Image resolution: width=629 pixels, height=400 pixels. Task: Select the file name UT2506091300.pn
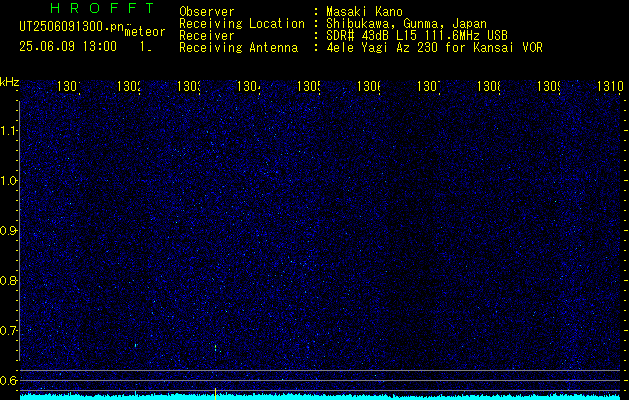(x=71, y=27)
